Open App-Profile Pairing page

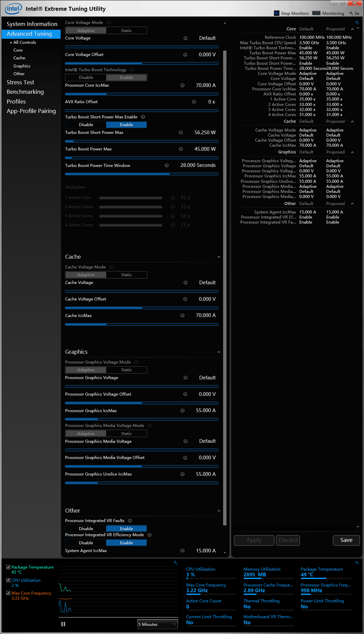31,111
